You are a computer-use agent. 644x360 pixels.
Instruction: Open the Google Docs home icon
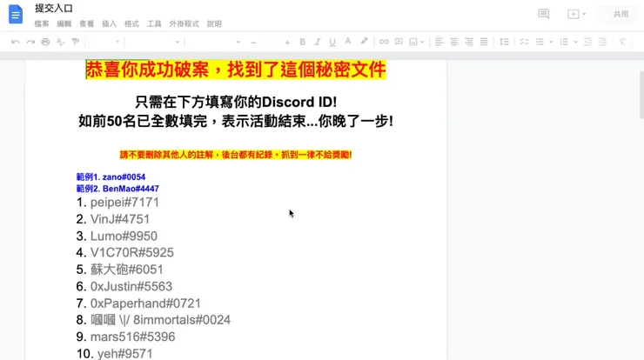tap(16, 15)
